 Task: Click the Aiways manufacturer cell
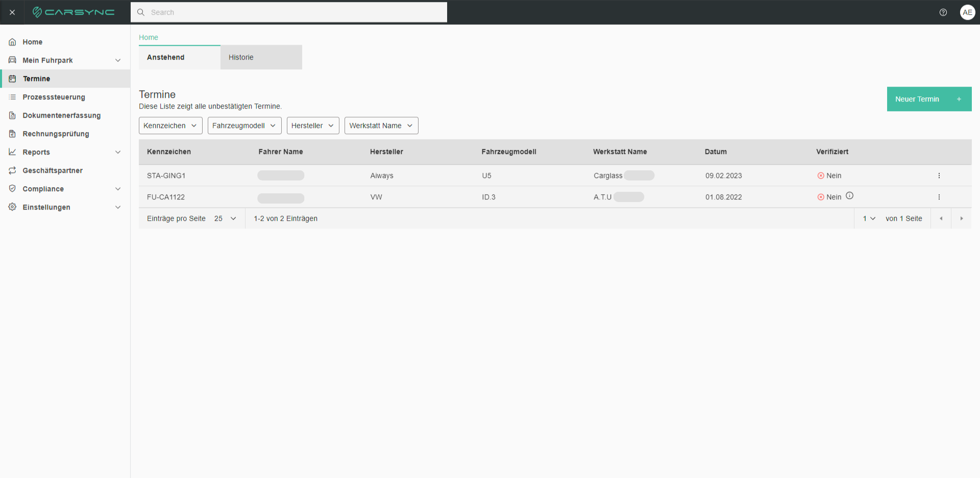[x=382, y=175]
